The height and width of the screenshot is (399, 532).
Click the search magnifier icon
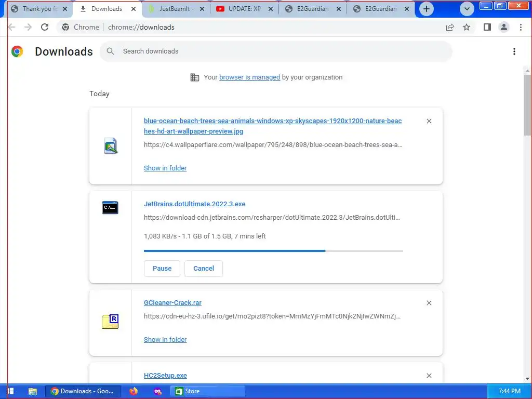110,51
